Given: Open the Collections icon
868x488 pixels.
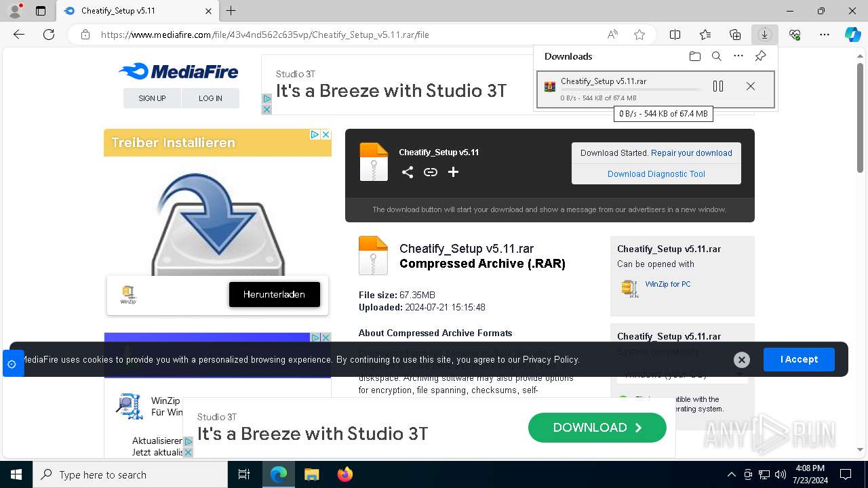Looking at the screenshot, I should point(735,35).
